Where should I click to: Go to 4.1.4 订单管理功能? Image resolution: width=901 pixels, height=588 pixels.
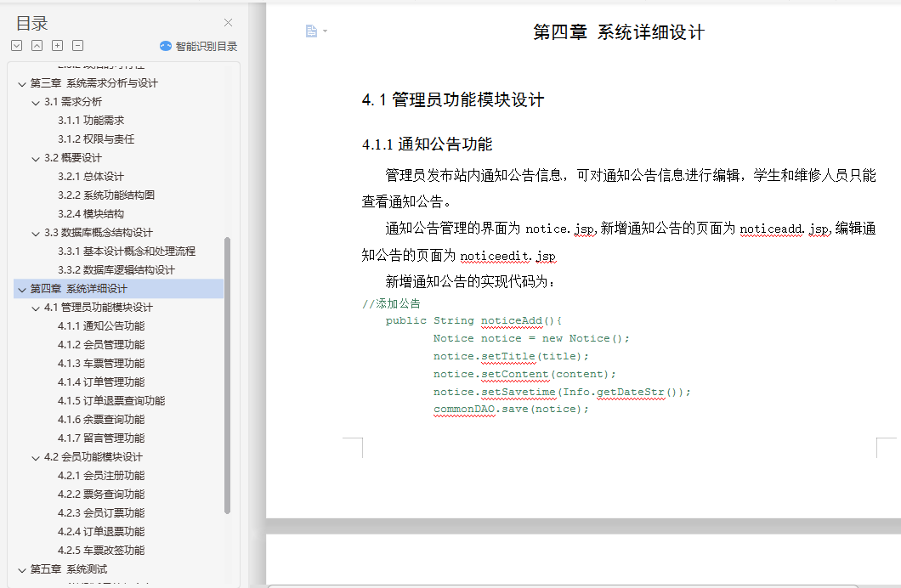pyautogui.click(x=101, y=382)
